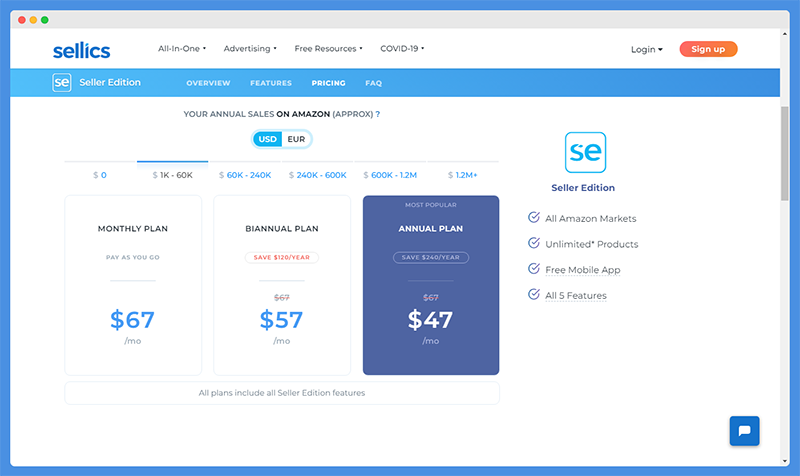Click the $47 annual plan price

(431, 320)
